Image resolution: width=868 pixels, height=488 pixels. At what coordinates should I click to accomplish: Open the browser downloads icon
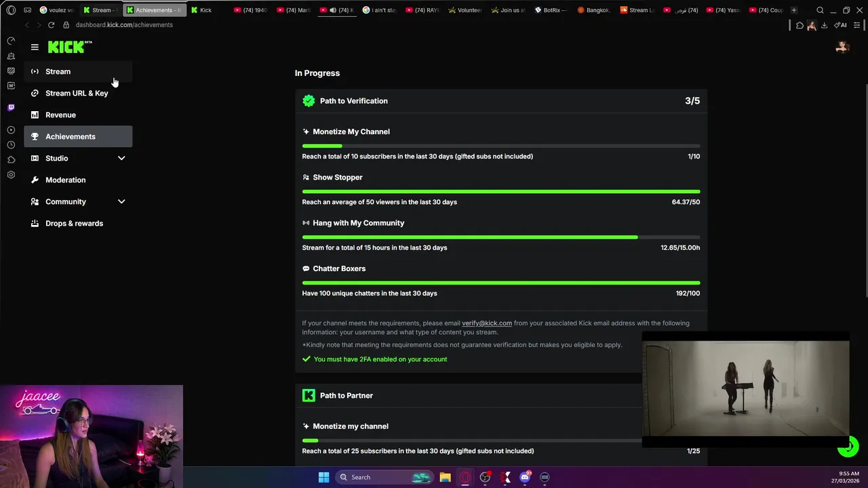(x=824, y=25)
